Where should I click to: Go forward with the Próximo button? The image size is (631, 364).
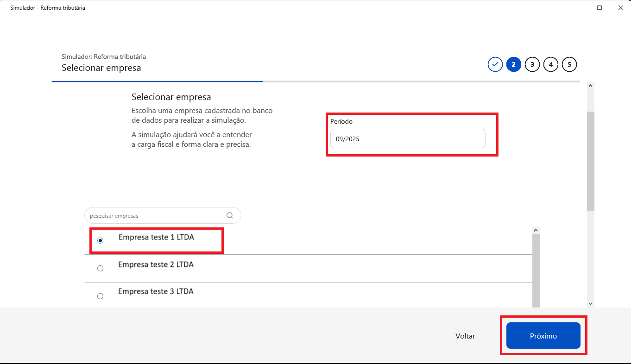543,336
